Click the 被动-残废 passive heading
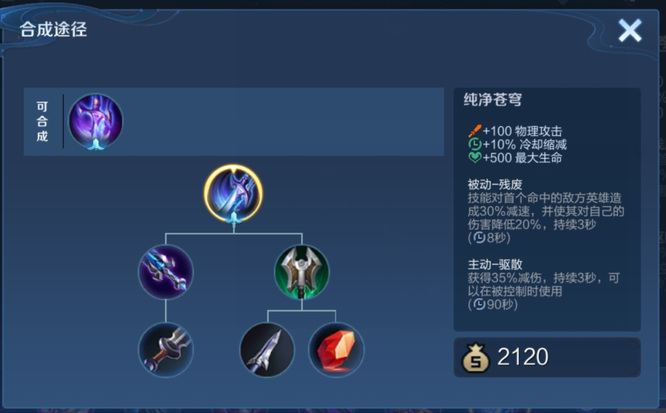 [x=495, y=184]
